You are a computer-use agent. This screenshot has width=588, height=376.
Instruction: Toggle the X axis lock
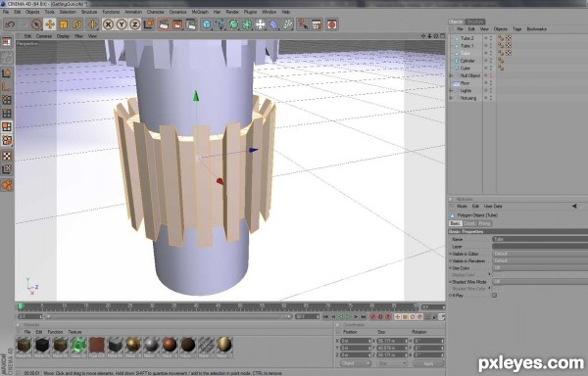(x=108, y=24)
